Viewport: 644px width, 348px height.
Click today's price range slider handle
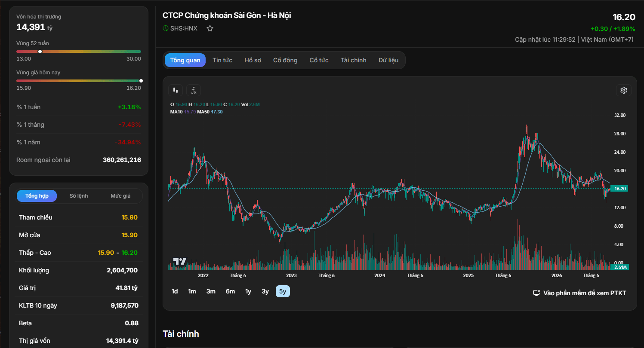(141, 81)
